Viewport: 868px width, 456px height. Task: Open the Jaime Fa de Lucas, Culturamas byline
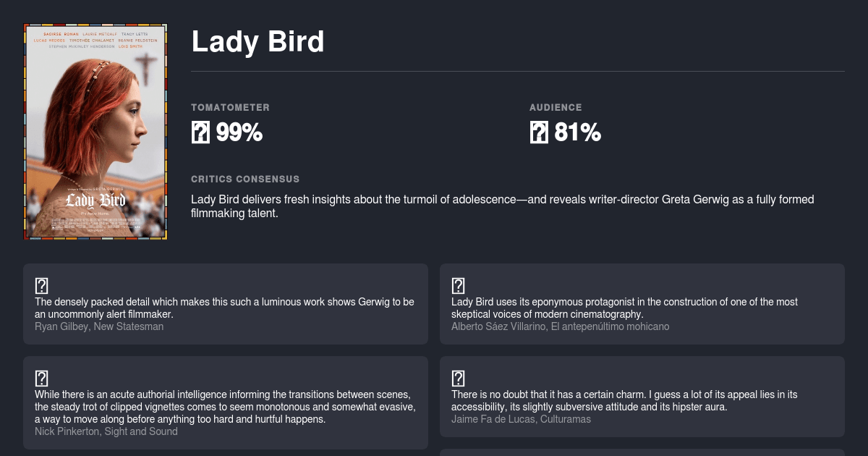click(521, 419)
